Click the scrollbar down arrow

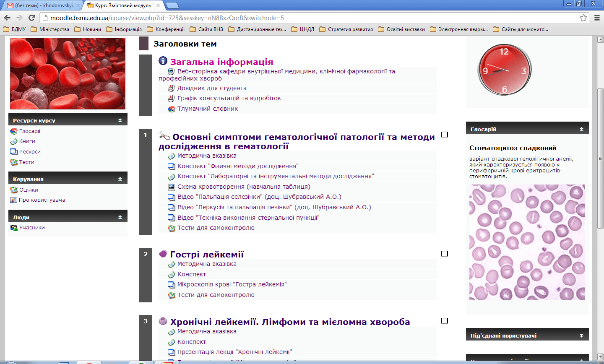point(600,357)
